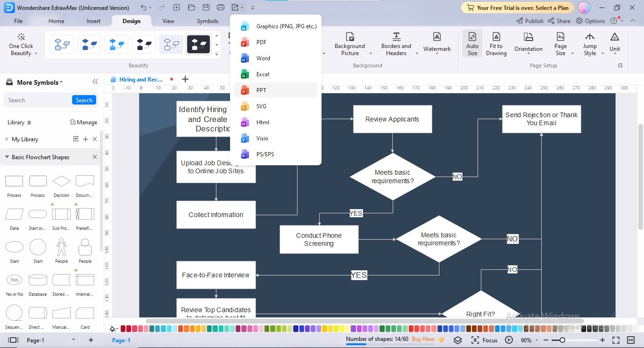The width and height of the screenshot is (644, 348).
Task: Open Orientation options
Action: [528, 44]
